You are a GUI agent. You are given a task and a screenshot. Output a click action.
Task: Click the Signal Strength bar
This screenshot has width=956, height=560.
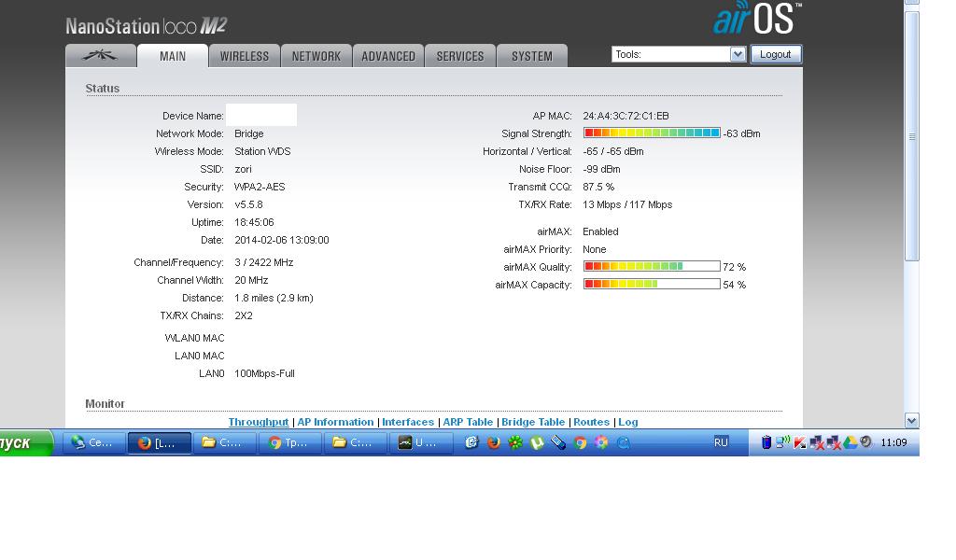click(x=652, y=133)
